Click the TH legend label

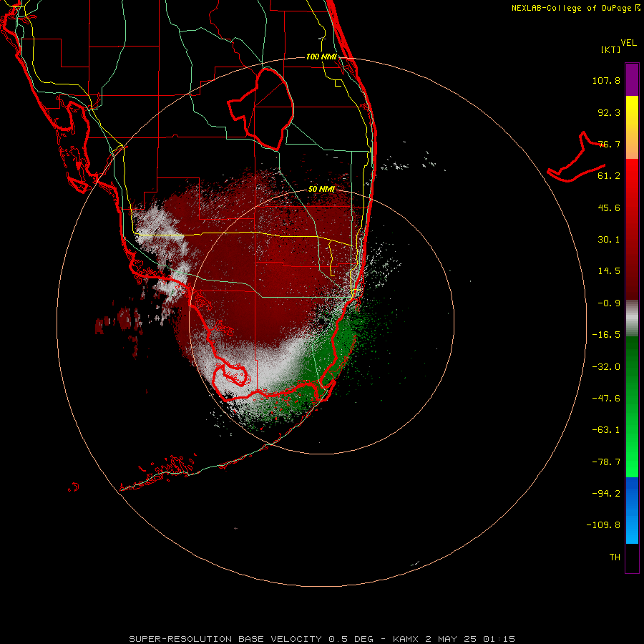click(x=615, y=557)
